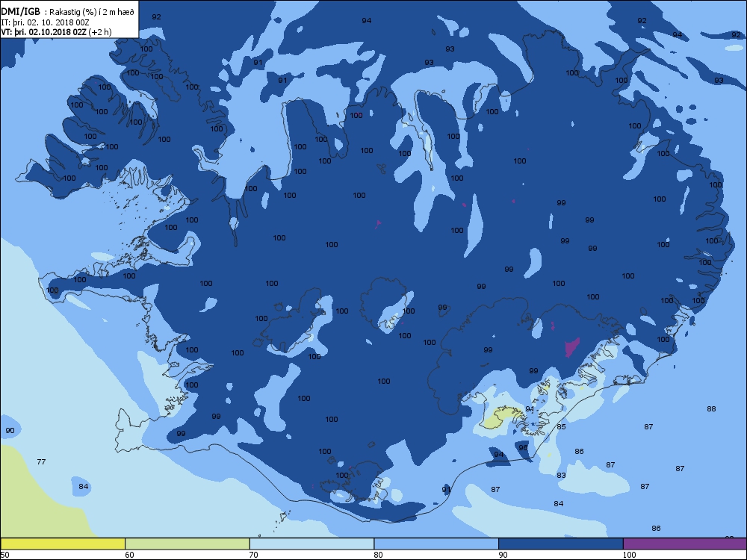Click the dark blue 90–100 legend swatch
Image resolution: width=747 pixels, height=560 pixels.
click(561, 544)
